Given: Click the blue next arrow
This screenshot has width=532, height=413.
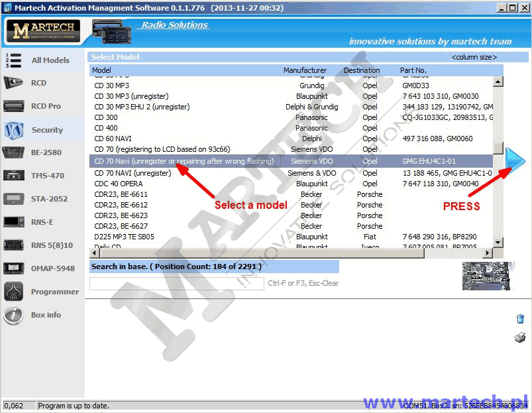Looking at the screenshot, I should [514, 162].
